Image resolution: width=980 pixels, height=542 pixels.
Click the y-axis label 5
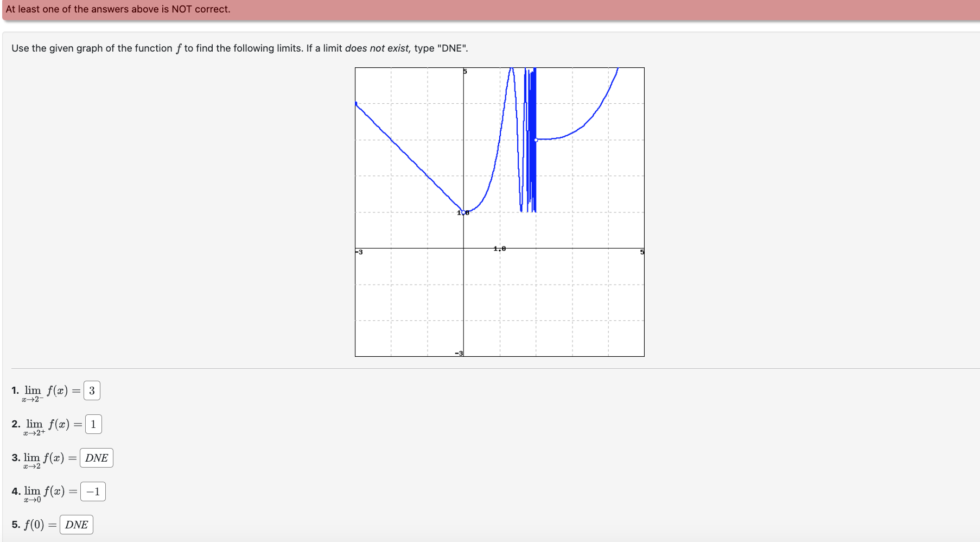[464, 71]
